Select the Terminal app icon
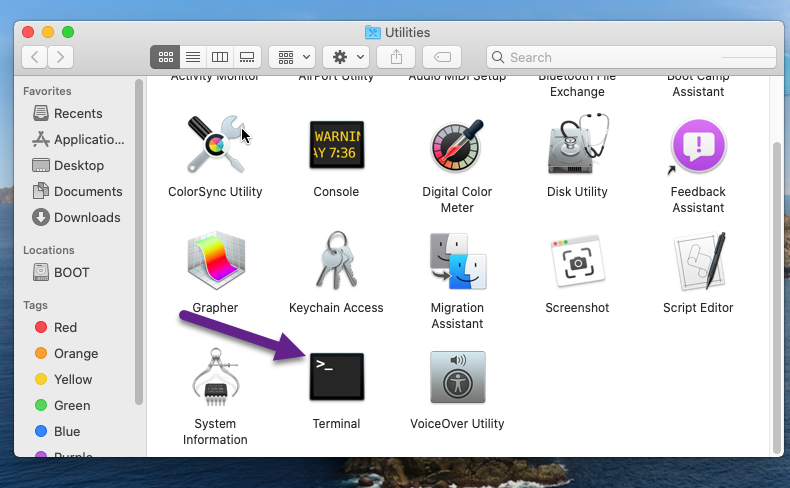The width and height of the screenshot is (790, 488). pos(337,377)
